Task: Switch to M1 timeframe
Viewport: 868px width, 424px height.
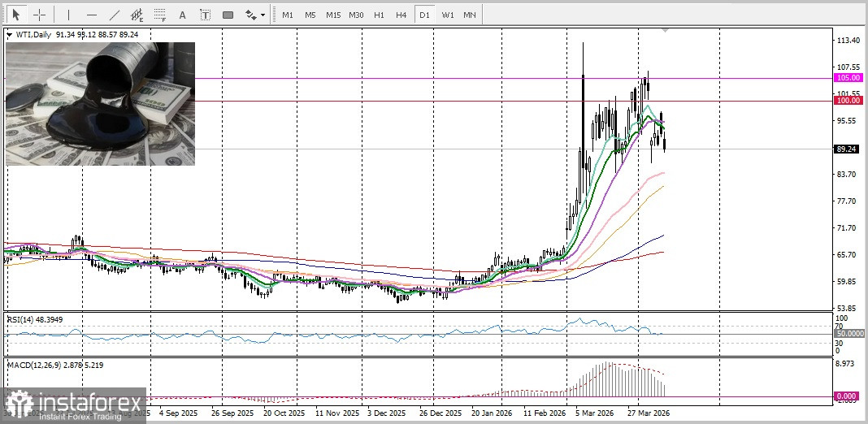Action: pos(288,15)
